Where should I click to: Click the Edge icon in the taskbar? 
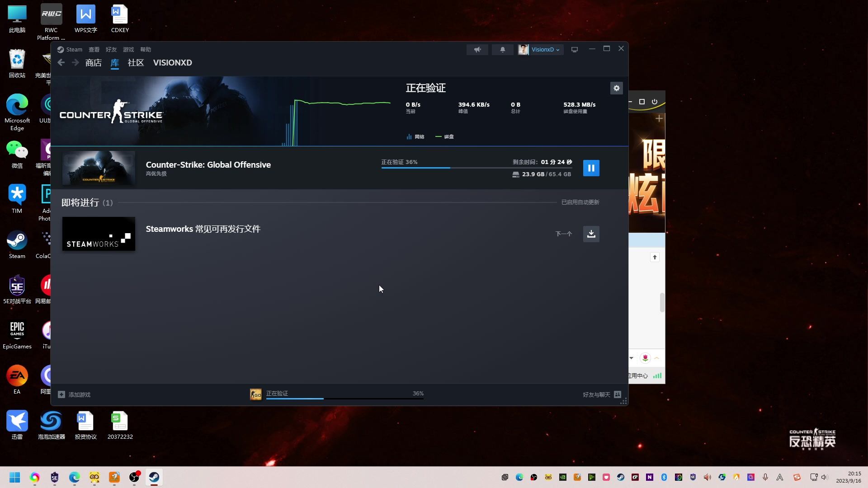[74, 478]
